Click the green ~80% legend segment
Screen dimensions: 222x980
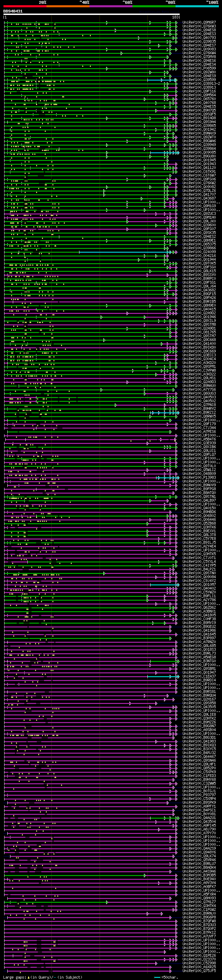154,6
